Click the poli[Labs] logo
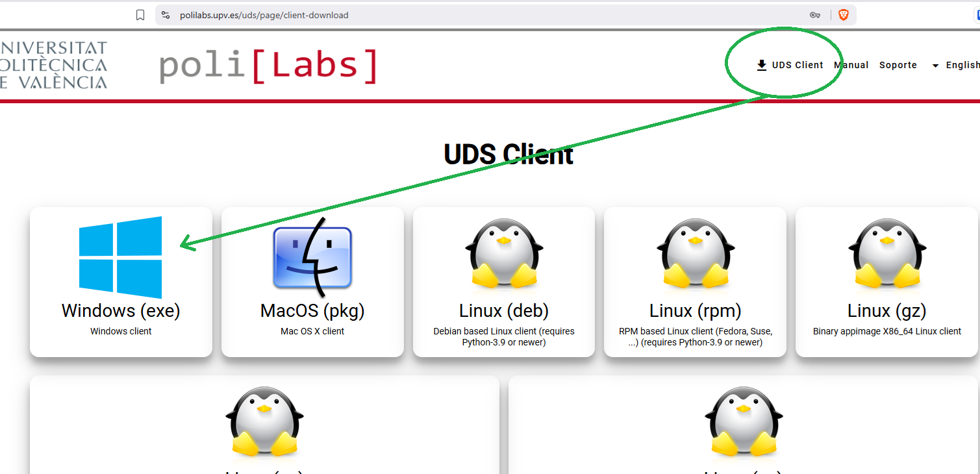980x474 pixels. coord(268,66)
